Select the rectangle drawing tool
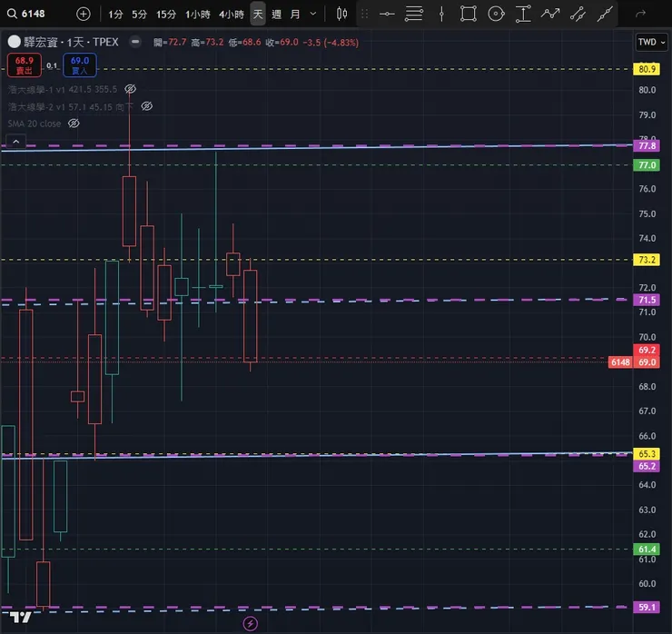Screen dimensions: 672x634 point(469,15)
